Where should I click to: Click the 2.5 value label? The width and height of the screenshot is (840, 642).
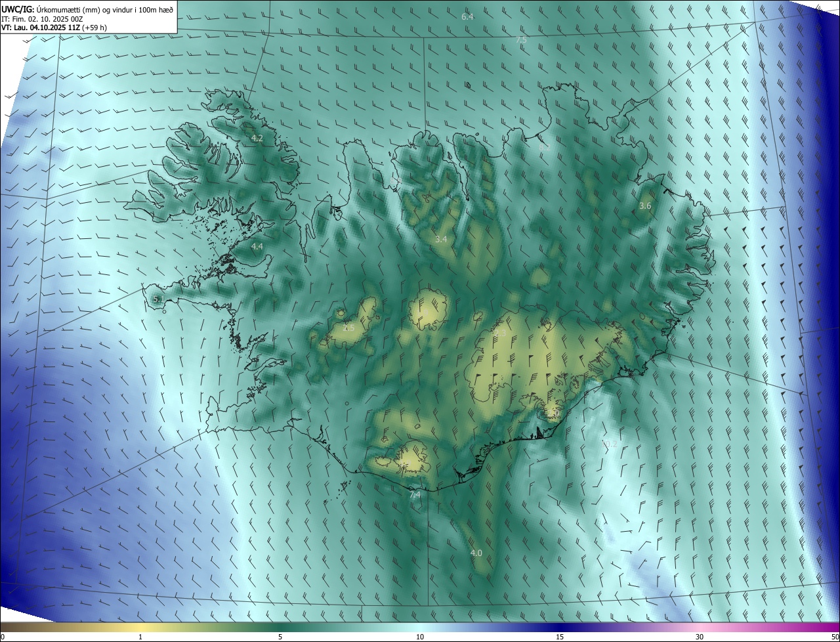[x=348, y=328]
